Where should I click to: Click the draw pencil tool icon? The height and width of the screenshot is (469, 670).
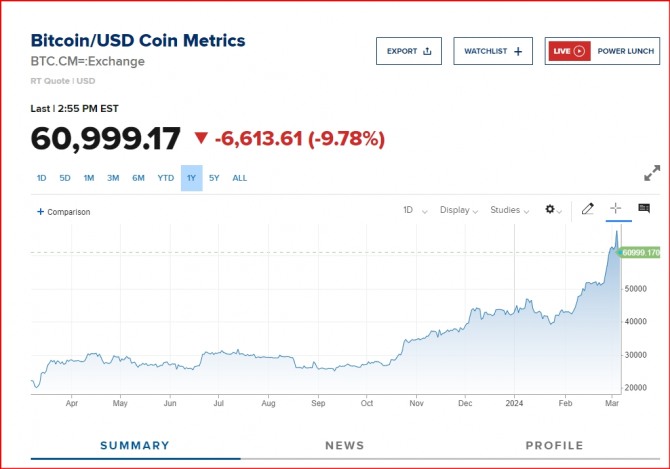(x=588, y=209)
